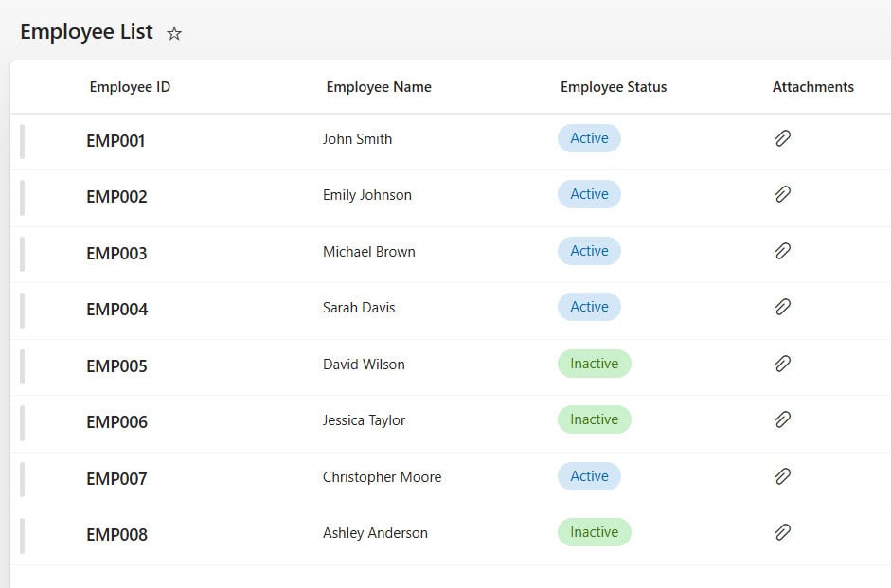The width and height of the screenshot is (891, 588).
Task: Open the attachment paperclip for Jessica Taylor
Action: click(x=782, y=419)
